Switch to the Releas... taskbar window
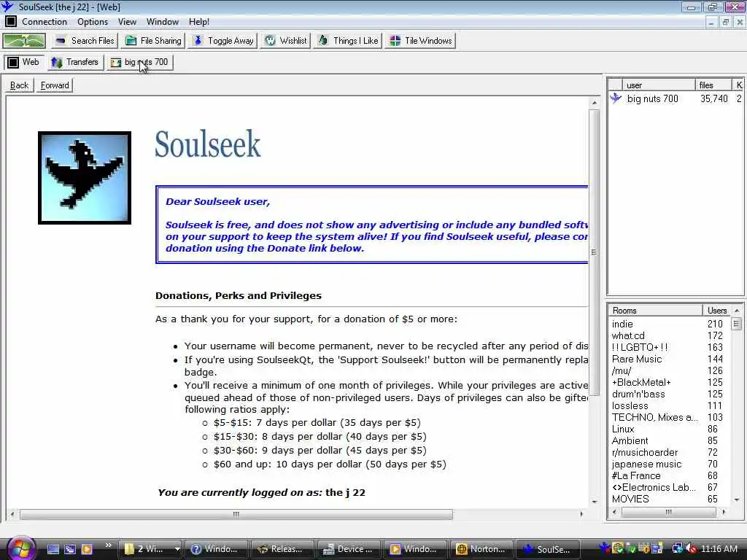 tap(282, 549)
